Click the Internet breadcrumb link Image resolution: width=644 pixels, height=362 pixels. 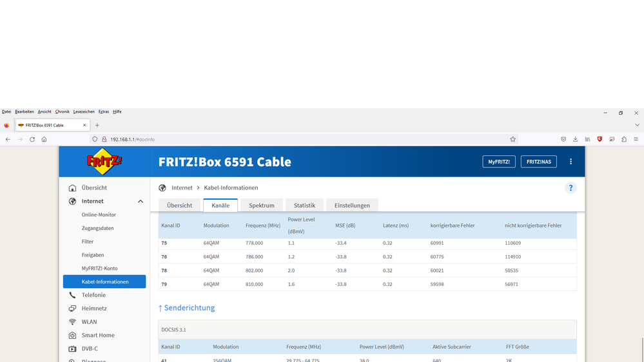182,187
